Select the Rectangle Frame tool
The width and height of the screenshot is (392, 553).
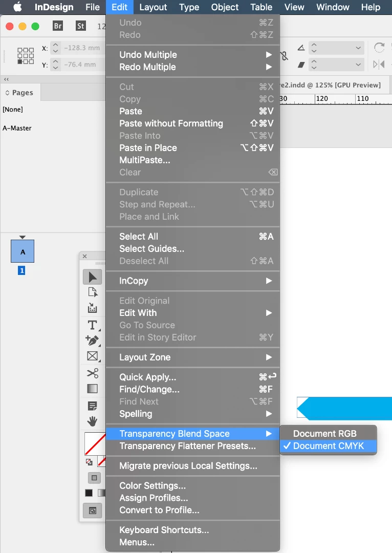coord(92,356)
